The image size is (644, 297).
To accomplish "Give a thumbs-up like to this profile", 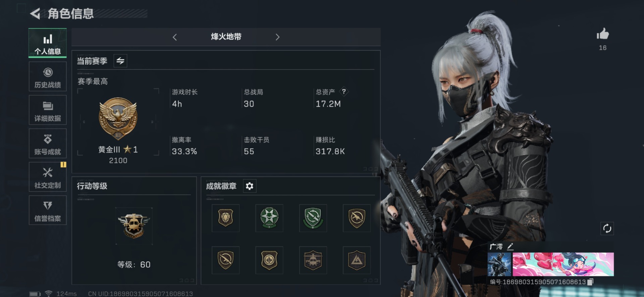I will coord(602,34).
